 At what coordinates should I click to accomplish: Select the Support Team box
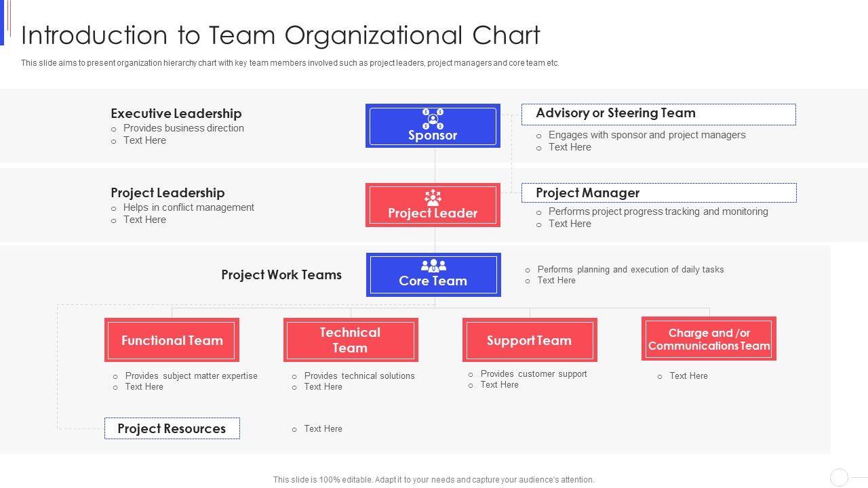(x=529, y=340)
